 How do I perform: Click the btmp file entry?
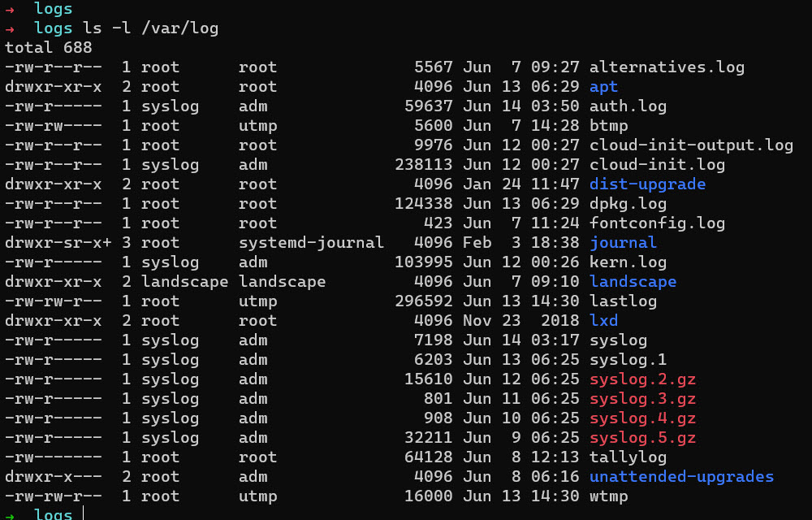point(608,126)
